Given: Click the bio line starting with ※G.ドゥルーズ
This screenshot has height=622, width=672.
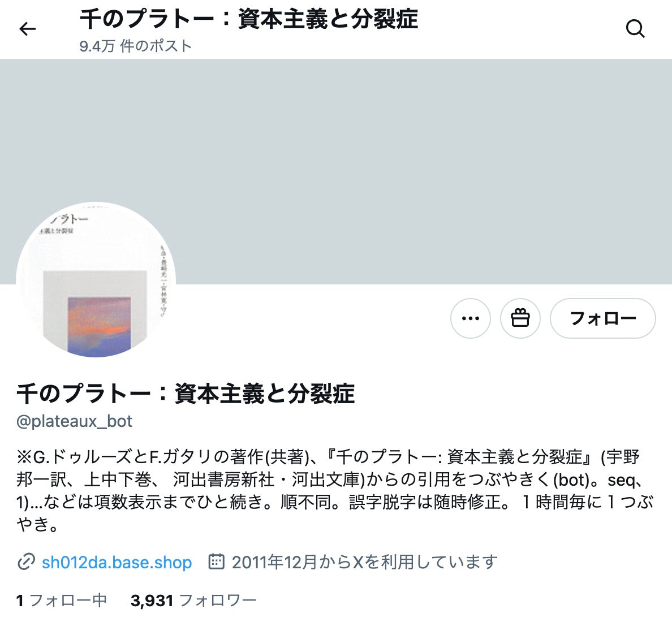Looking at the screenshot, I should pyautogui.click(x=328, y=457).
